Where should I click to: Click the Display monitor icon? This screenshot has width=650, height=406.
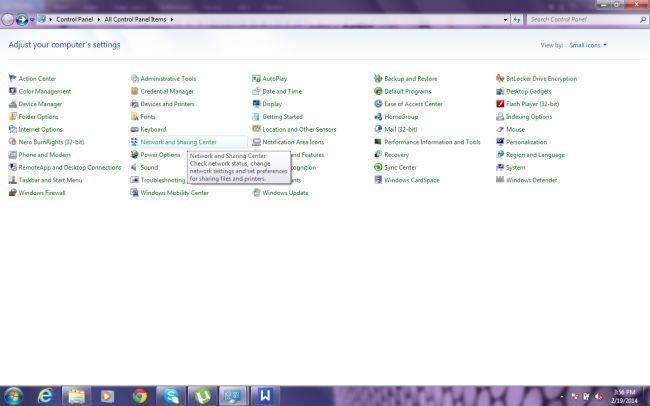256,104
